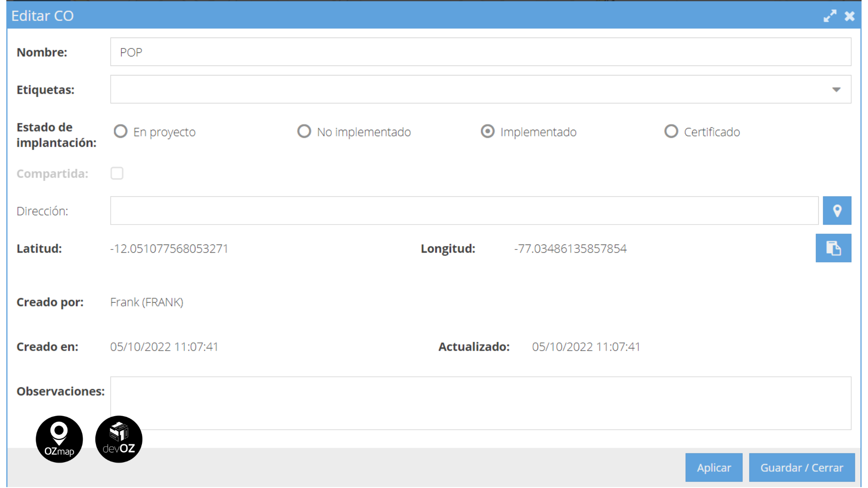Click the OZmap round logo icon
Viewport: 868px width, 488px height.
coord(59,439)
